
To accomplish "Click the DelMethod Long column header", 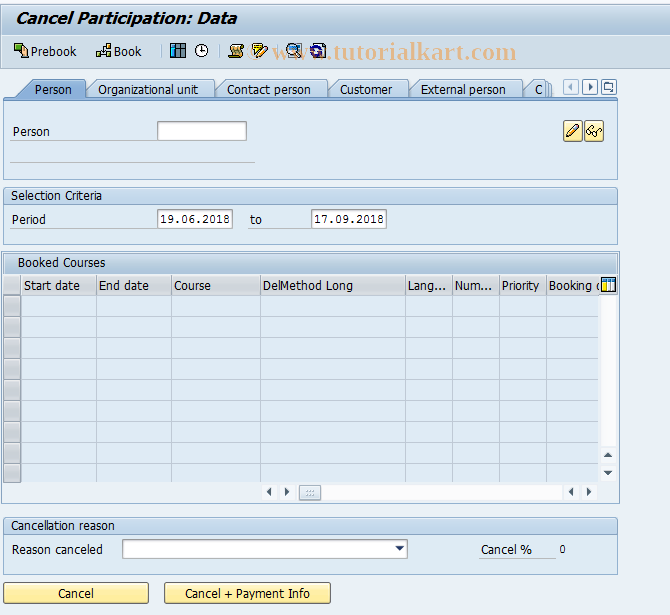I will [x=333, y=285].
